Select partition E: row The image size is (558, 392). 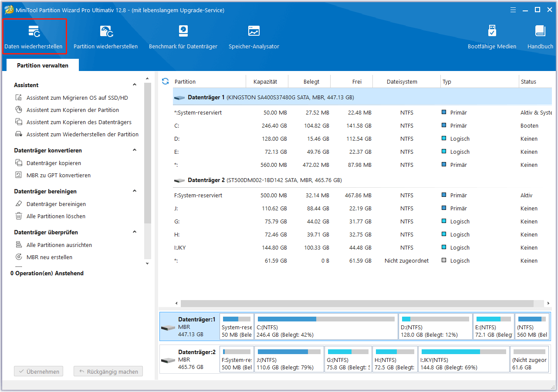[362, 152]
